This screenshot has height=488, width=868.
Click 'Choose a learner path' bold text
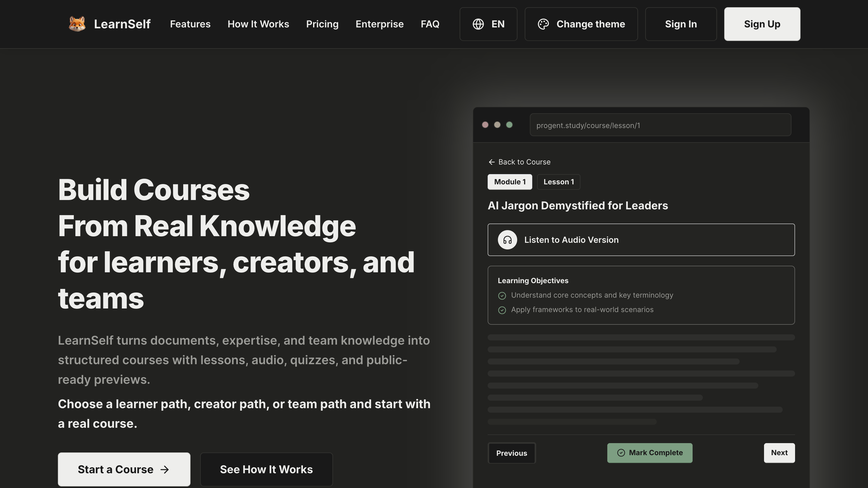tap(244, 414)
